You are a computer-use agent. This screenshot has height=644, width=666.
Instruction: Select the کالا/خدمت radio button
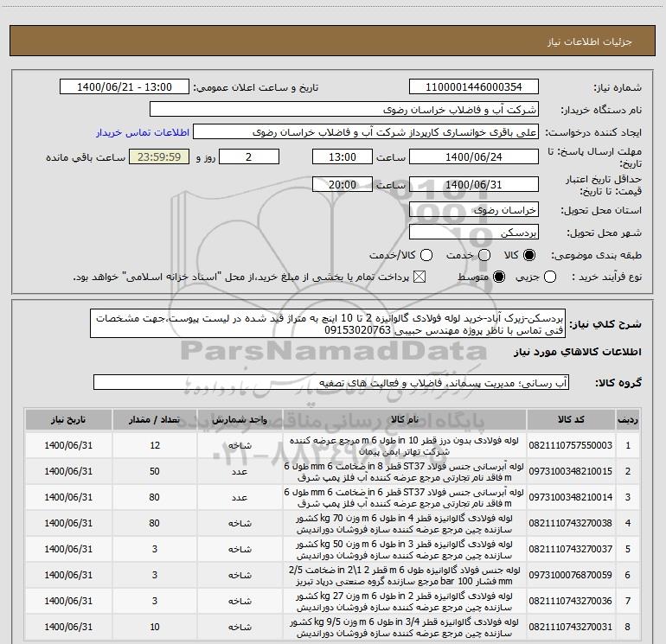pyautogui.click(x=426, y=255)
